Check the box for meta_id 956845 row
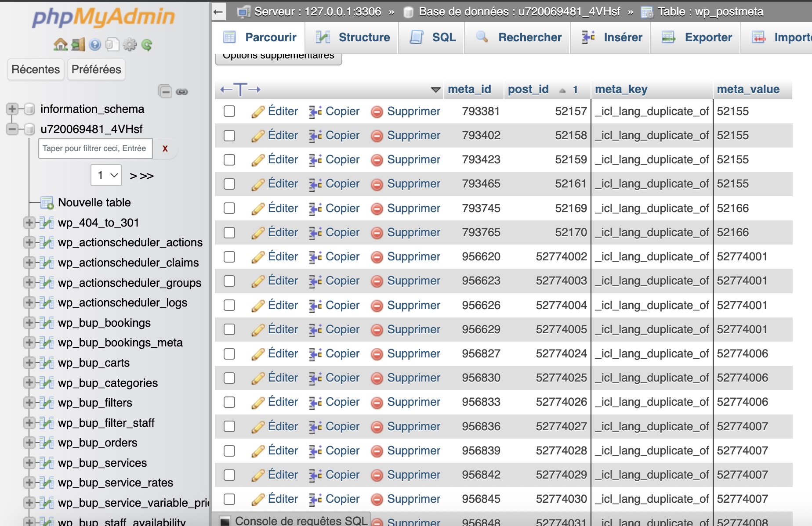The image size is (812, 526). click(x=229, y=499)
